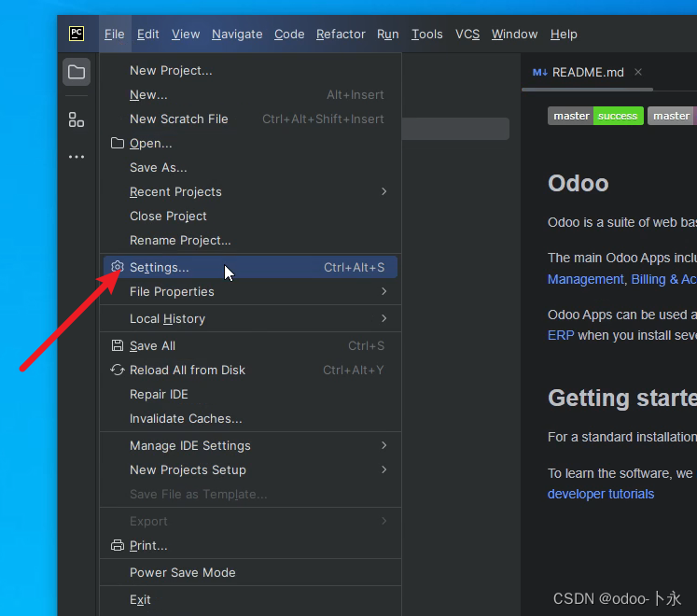This screenshot has height=616, width=697.
Task: Expand New Projects Setup submenu arrow
Action: (x=383, y=469)
